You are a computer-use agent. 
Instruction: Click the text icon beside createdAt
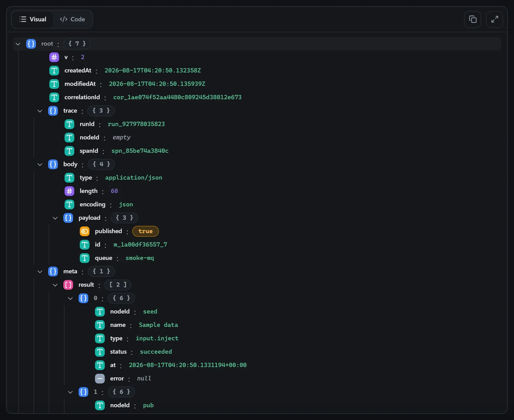click(54, 71)
